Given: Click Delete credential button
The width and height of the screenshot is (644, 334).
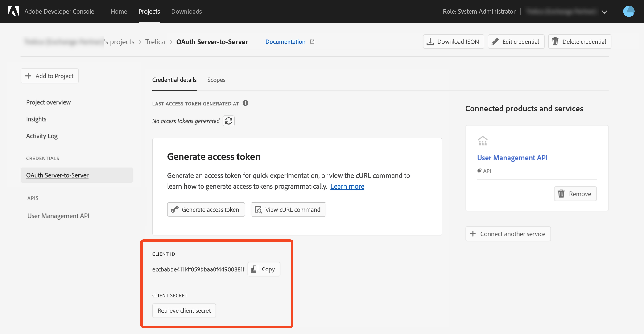Looking at the screenshot, I should (x=579, y=41).
